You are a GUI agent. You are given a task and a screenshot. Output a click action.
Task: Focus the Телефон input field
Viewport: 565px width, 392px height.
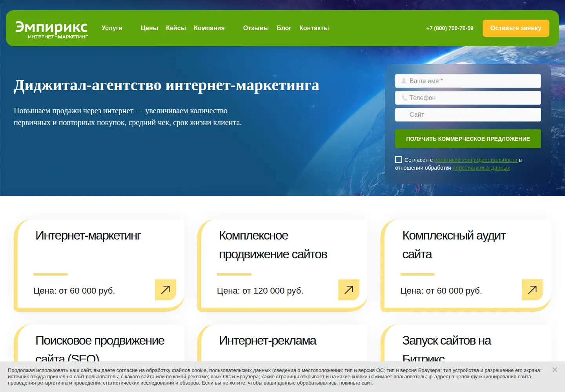tap(468, 98)
